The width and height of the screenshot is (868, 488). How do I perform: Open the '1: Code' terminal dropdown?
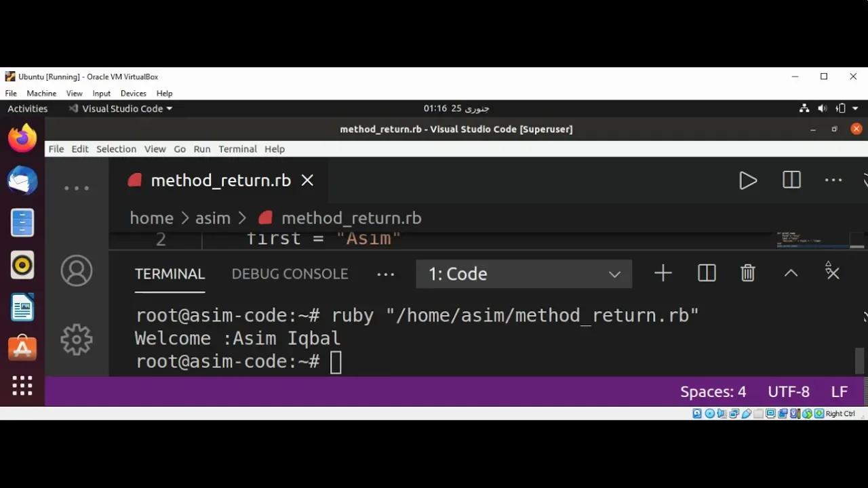(524, 273)
